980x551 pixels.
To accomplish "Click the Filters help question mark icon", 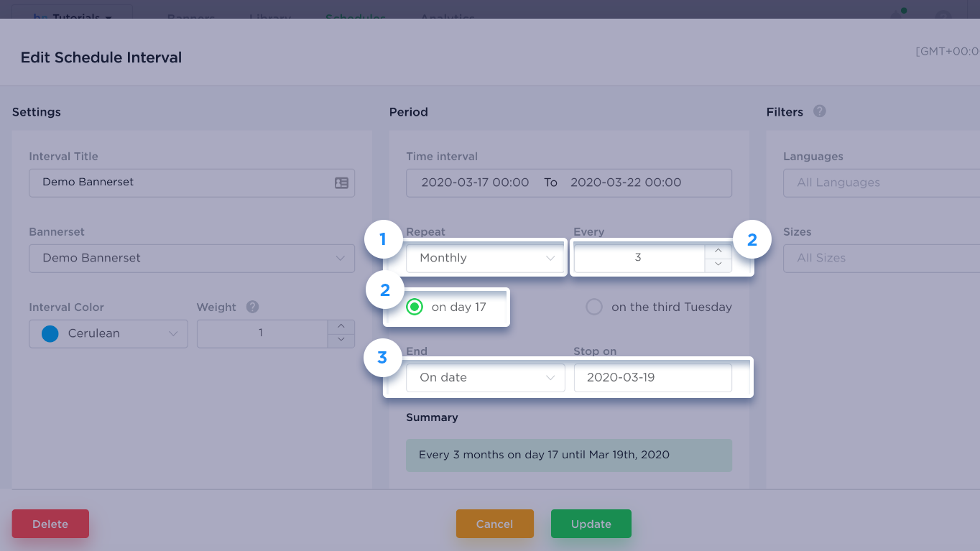I will pyautogui.click(x=820, y=111).
